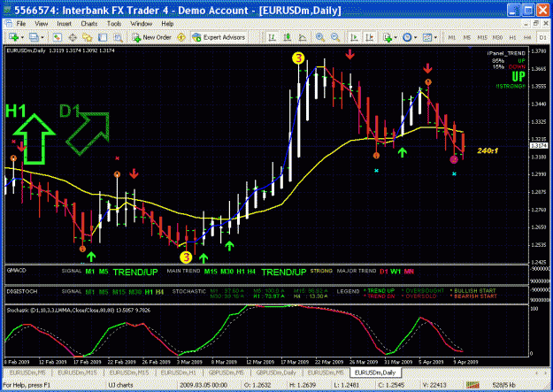The height and width of the screenshot is (392, 553).
Task: Launch MetaEditor via yellow diamond icon
Action: [181, 37]
